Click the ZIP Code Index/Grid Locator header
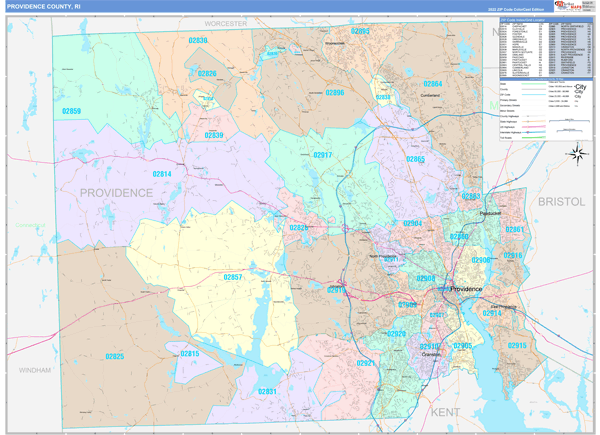Image resolution: width=600 pixels, height=435 pixels. coord(518,19)
